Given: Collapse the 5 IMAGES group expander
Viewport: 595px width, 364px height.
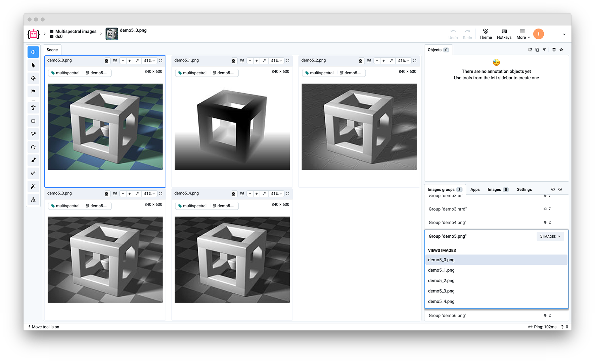Looking at the screenshot, I should pyautogui.click(x=550, y=236).
